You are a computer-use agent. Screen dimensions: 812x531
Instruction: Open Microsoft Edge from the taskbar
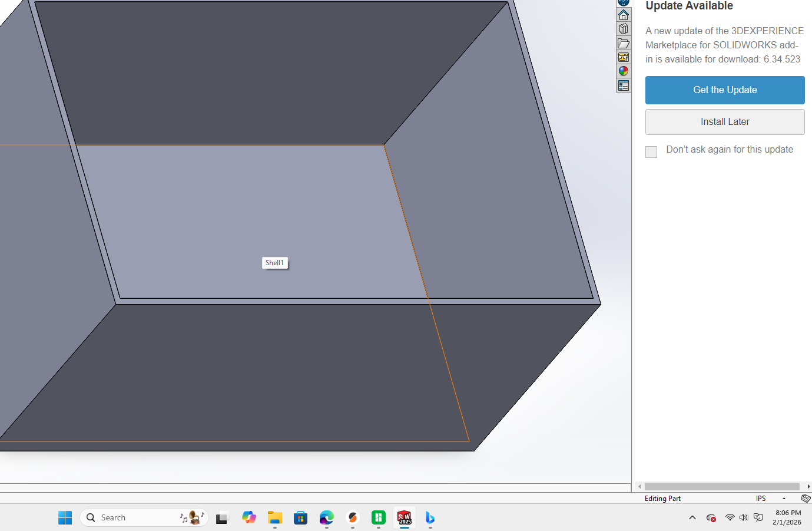[327, 517]
